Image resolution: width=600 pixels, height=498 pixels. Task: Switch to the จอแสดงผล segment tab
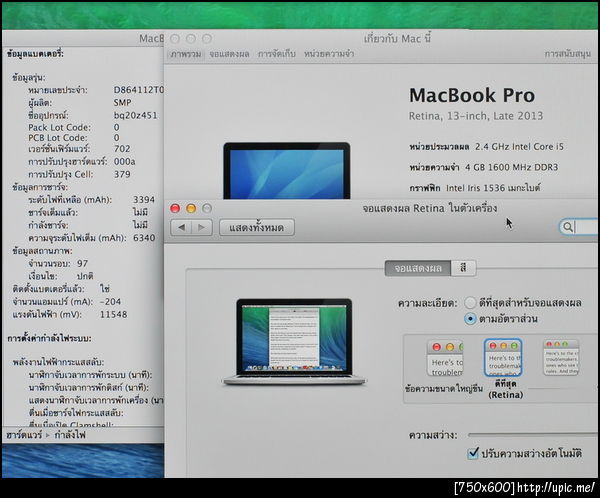[418, 268]
